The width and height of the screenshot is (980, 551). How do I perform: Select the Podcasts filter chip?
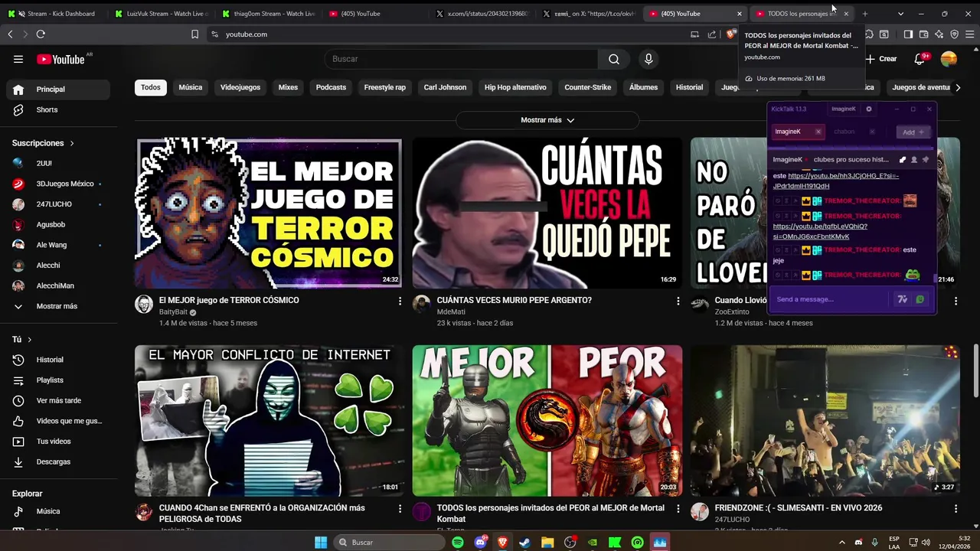coord(331,87)
